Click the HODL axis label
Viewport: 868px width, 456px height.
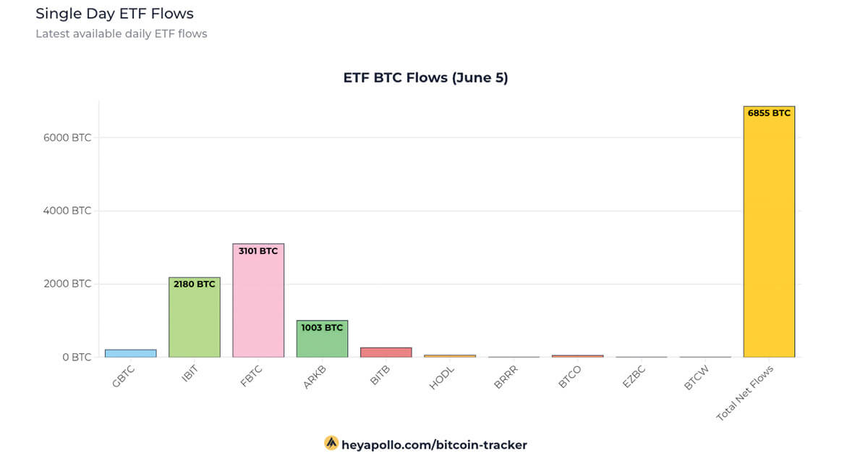click(x=441, y=378)
